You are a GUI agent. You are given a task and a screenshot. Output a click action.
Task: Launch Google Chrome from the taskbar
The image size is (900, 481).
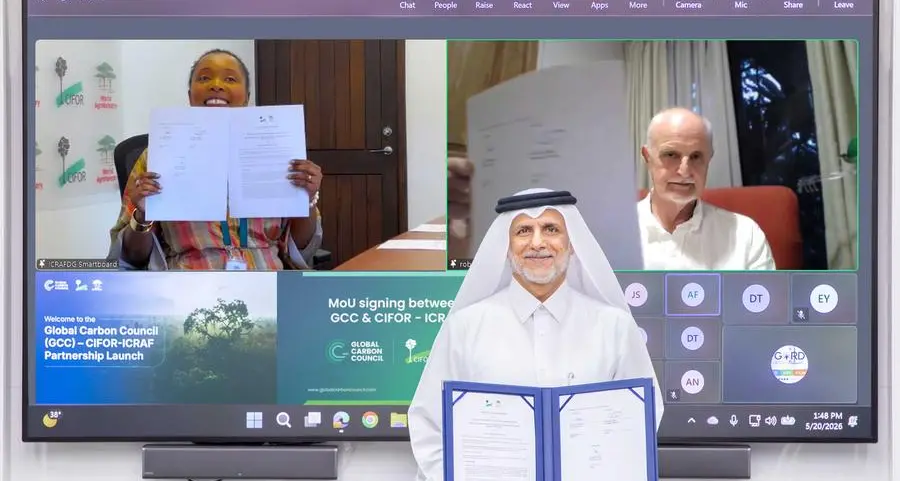click(370, 420)
